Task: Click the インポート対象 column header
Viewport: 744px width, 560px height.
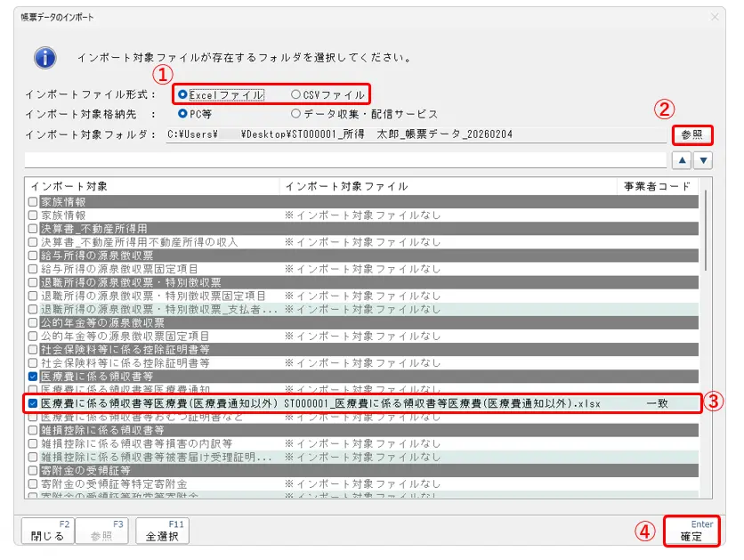Action: [x=151, y=186]
